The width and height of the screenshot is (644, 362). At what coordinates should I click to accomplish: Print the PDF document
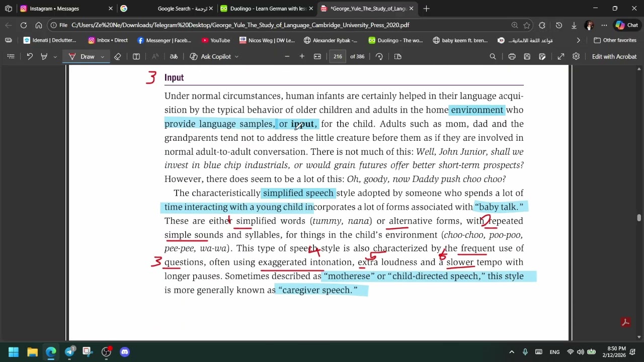coord(512,56)
